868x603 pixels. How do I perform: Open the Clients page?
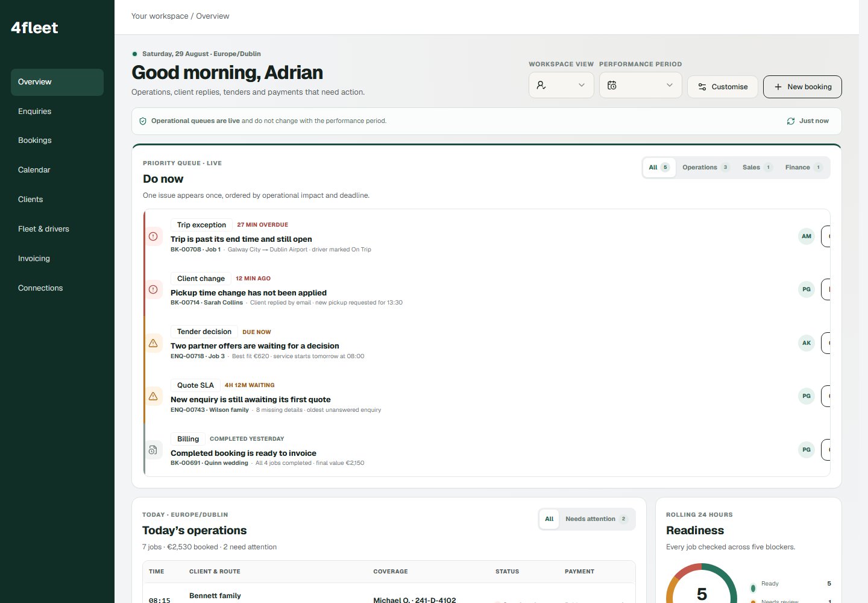pyautogui.click(x=57, y=200)
